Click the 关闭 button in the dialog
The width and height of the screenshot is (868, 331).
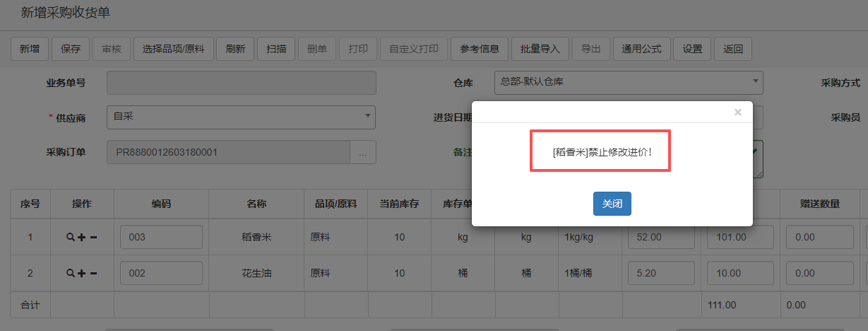coord(612,204)
